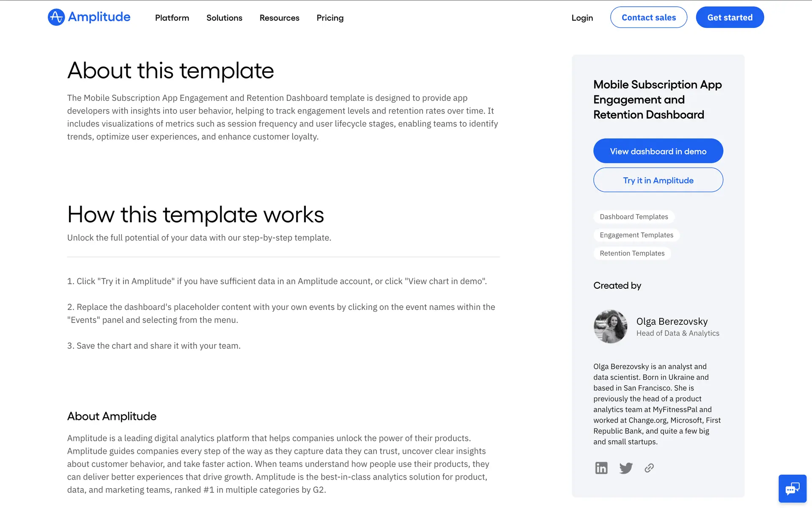Select the Engagement Templates tag
The image size is (812, 508).
coord(636,235)
